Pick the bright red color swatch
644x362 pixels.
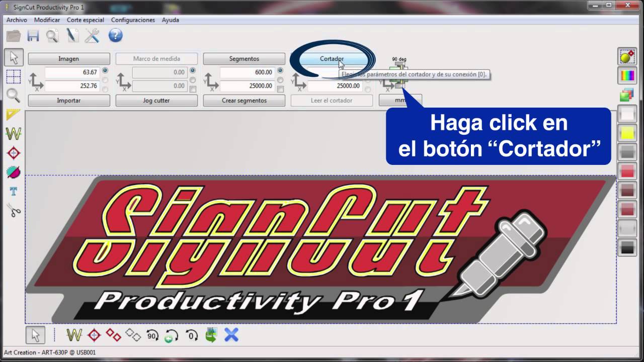627,171
